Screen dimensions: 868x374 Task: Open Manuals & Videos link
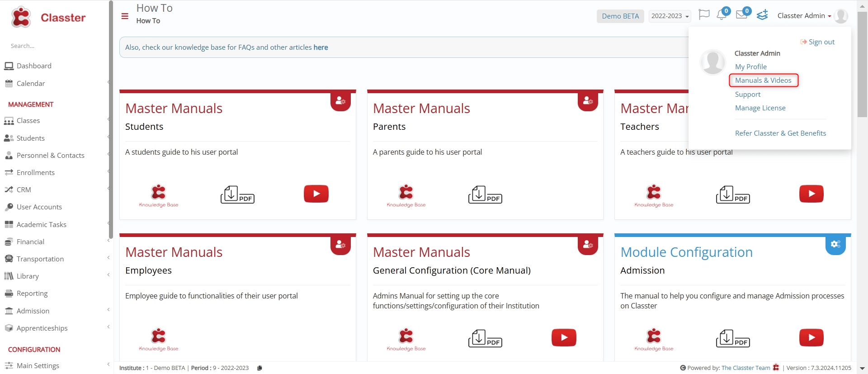(x=763, y=80)
